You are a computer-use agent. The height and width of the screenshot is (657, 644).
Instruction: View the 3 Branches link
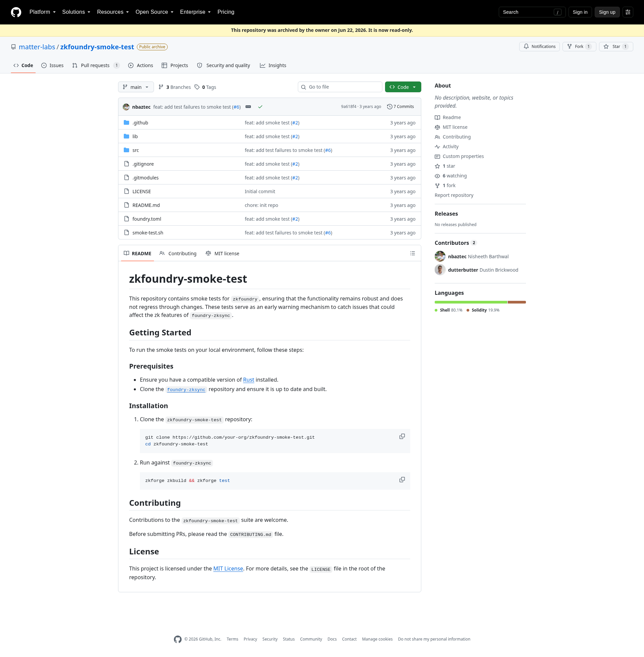point(174,87)
